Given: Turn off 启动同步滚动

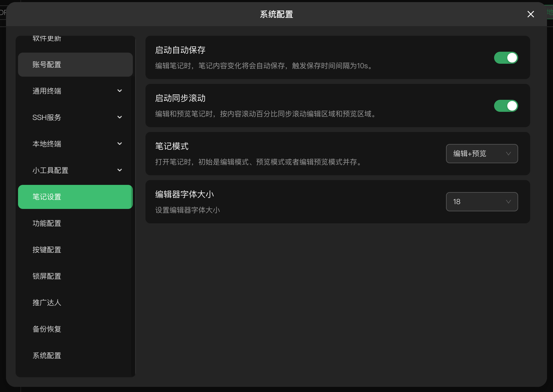Looking at the screenshot, I should 506,106.
